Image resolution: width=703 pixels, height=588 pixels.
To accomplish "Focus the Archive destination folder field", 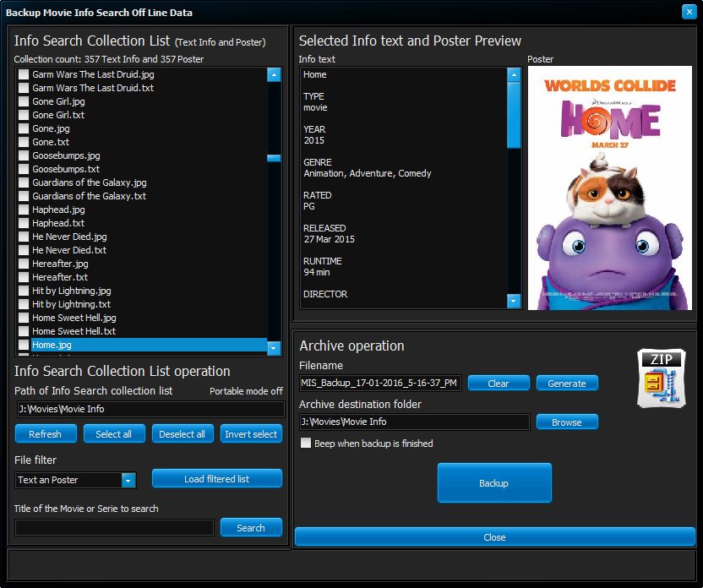I will pyautogui.click(x=415, y=422).
